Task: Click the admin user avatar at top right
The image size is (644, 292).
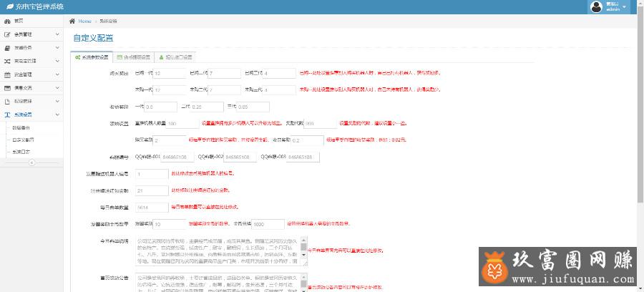Action: pos(596,6)
